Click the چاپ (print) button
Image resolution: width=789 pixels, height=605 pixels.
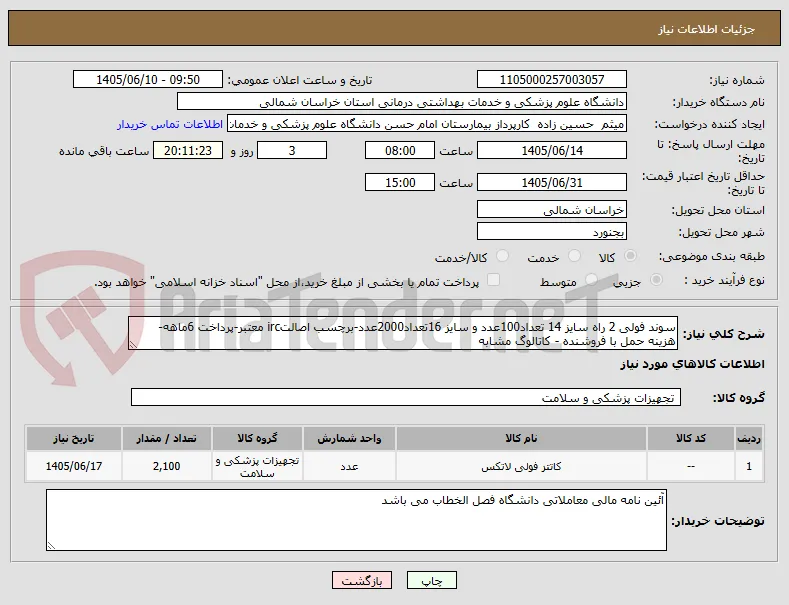[432, 580]
